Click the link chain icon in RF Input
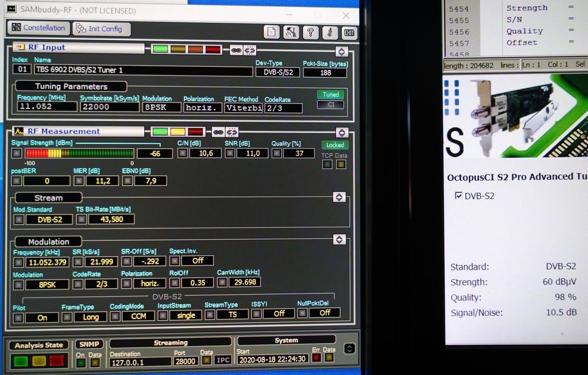The image size is (588, 375). [236, 50]
